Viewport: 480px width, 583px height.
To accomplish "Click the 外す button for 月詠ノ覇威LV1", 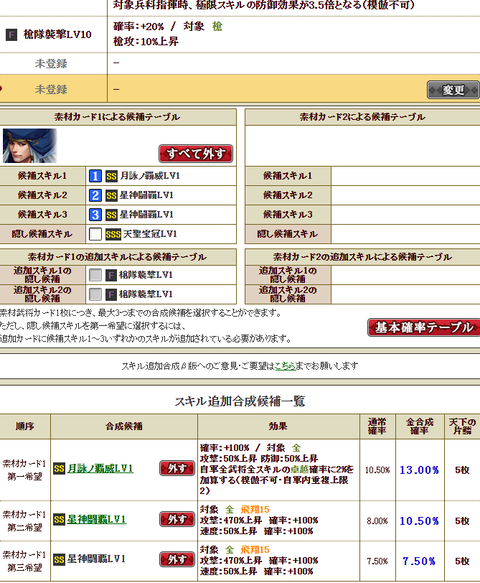I will pyautogui.click(x=177, y=468).
